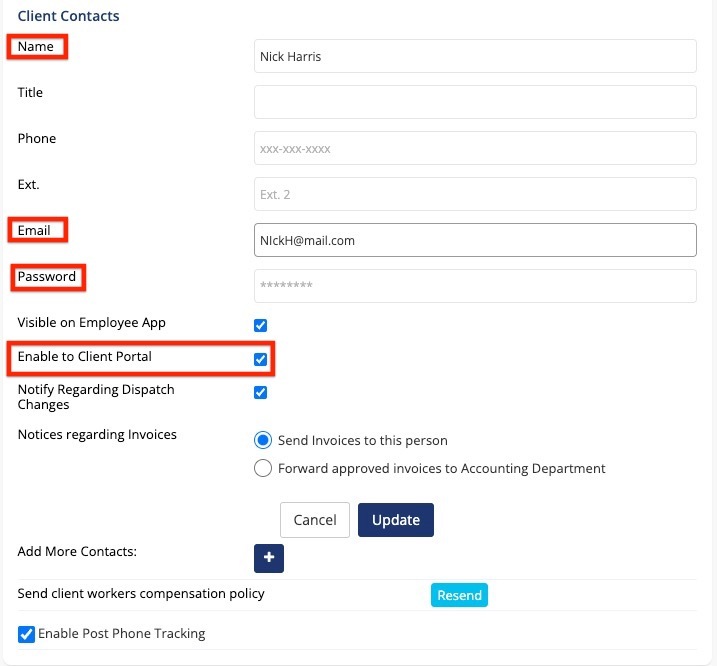Image resolution: width=717 pixels, height=666 pixels.
Task: Select Send Invoices to this person
Action: coord(263,440)
